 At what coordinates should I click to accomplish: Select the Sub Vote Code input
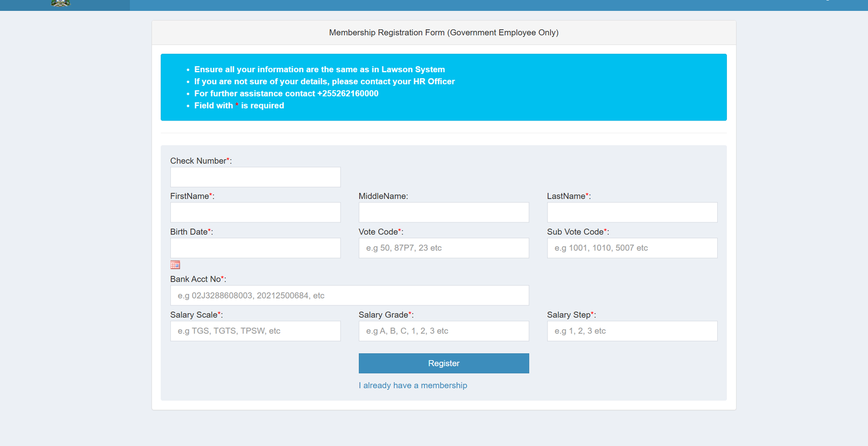point(631,248)
